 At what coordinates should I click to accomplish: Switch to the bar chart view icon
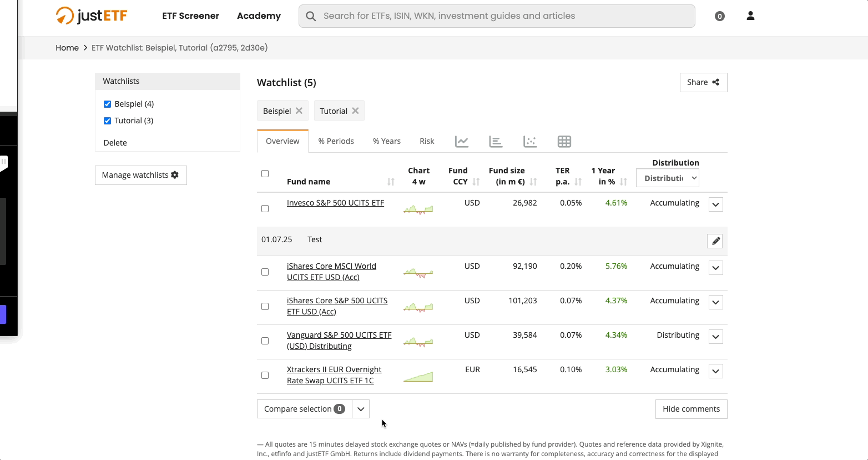click(496, 142)
